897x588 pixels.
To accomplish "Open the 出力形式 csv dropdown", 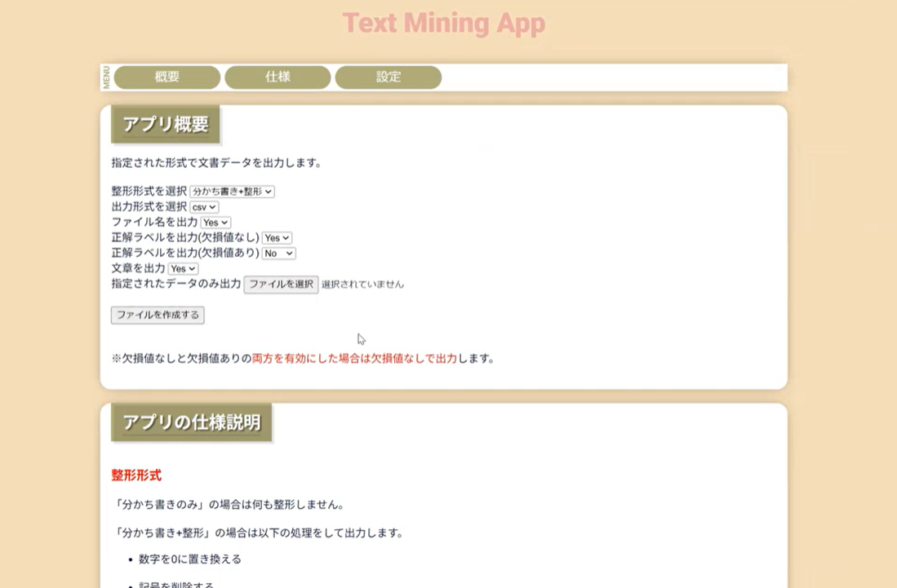I will tap(204, 207).
